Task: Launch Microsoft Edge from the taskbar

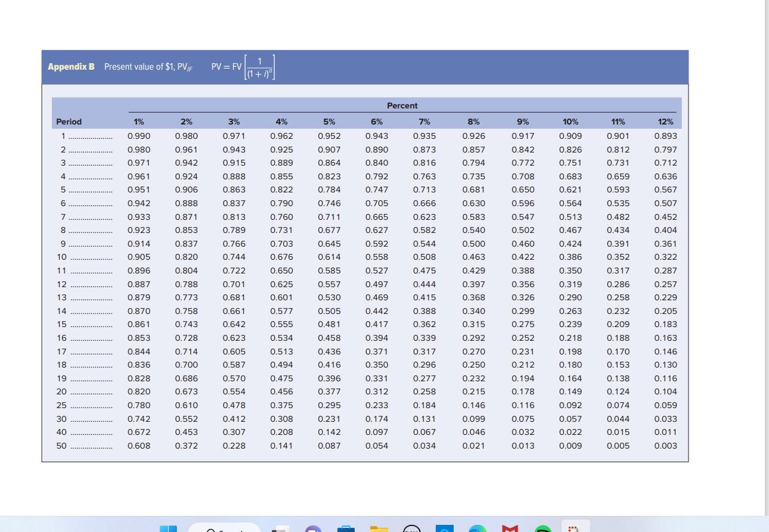Action: coord(477,528)
